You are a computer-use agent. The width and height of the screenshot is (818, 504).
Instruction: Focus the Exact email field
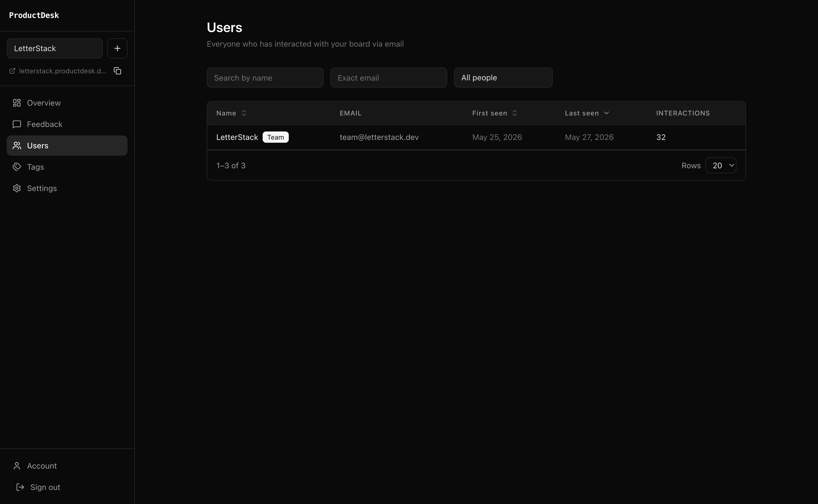388,78
